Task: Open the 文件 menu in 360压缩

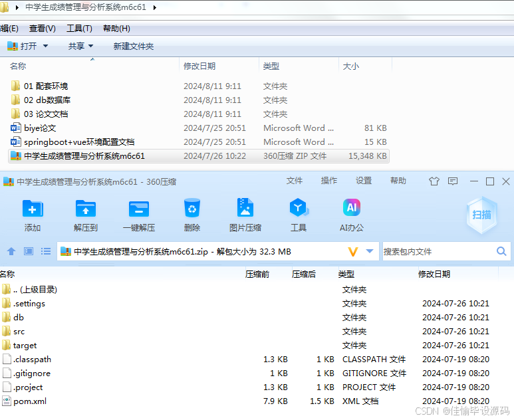Action: point(295,181)
